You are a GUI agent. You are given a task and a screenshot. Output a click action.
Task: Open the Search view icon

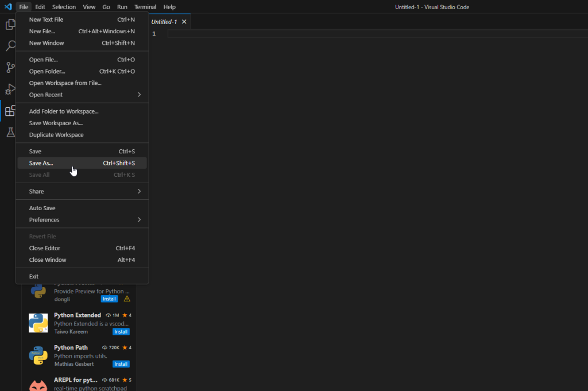(x=10, y=46)
